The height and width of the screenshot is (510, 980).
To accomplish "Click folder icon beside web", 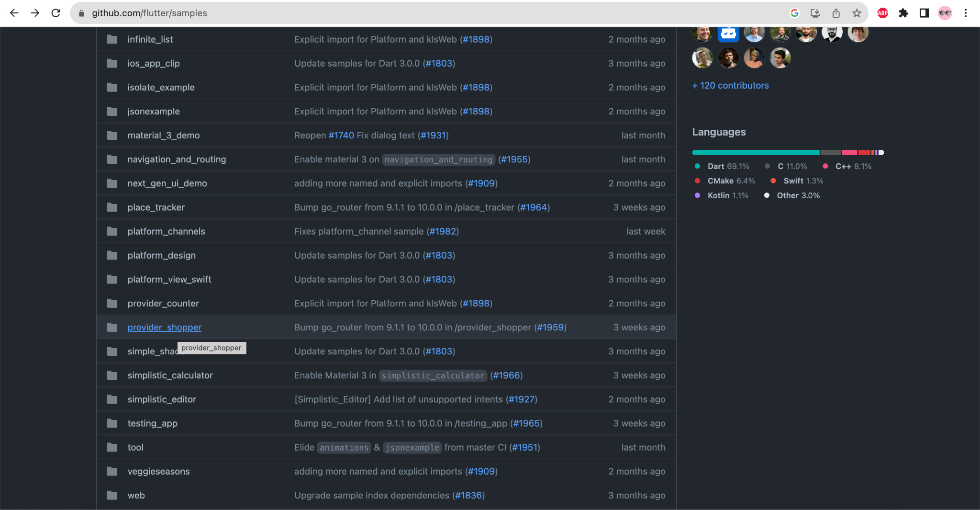I will (x=112, y=495).
